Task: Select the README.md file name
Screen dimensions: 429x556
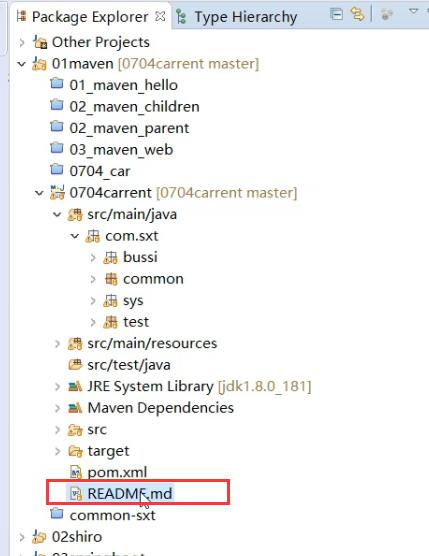Action: point(129,494)
